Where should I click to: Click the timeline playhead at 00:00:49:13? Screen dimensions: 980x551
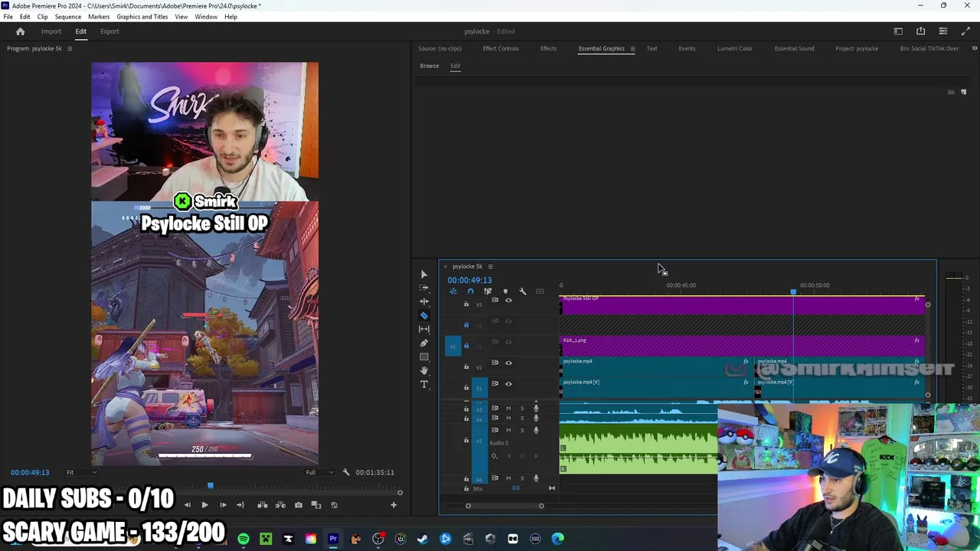[793, 292]
